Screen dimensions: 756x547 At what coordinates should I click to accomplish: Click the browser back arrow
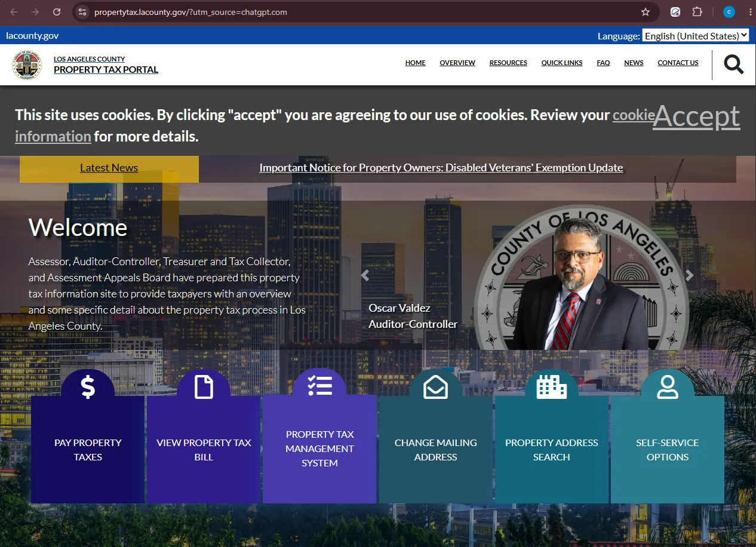(x=14, y=12)
